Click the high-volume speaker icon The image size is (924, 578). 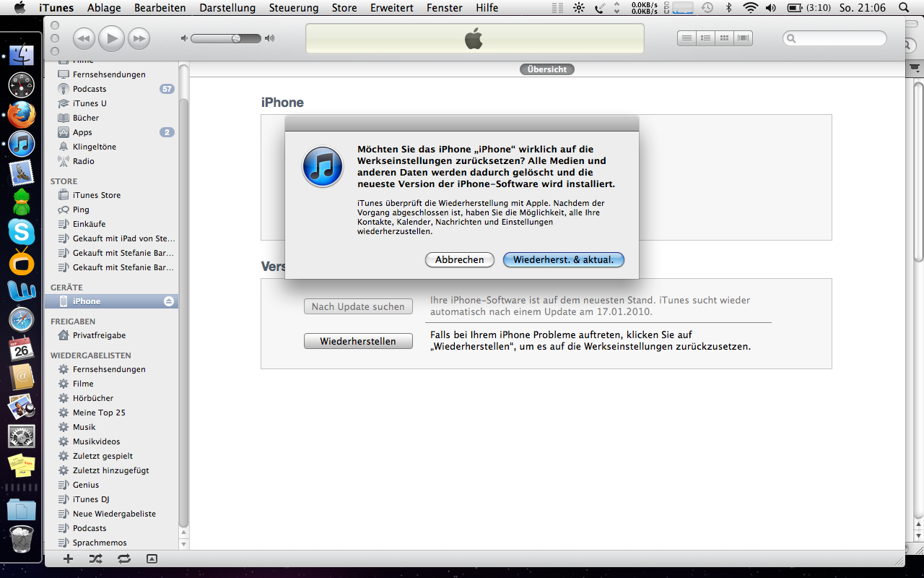[270, 38]
